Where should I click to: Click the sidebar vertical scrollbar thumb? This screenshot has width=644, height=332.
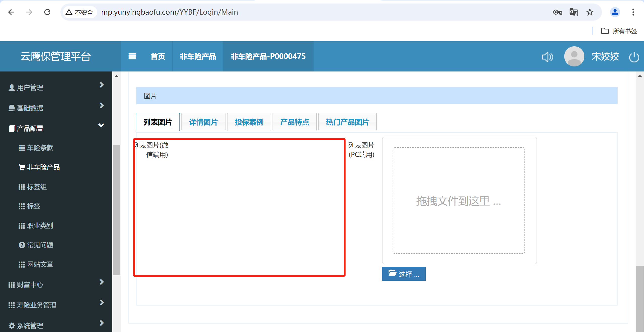116,210
